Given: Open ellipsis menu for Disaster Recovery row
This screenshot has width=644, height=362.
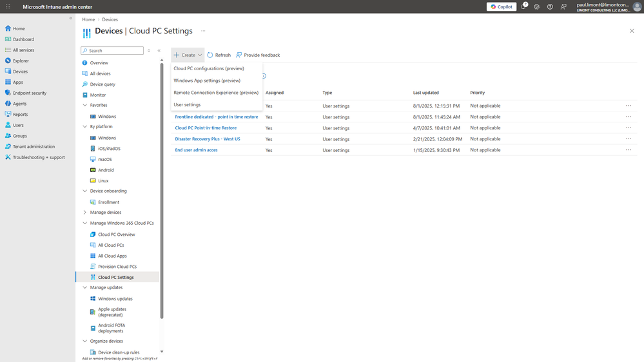Looking at the screenshot, I should click(629, 138).
